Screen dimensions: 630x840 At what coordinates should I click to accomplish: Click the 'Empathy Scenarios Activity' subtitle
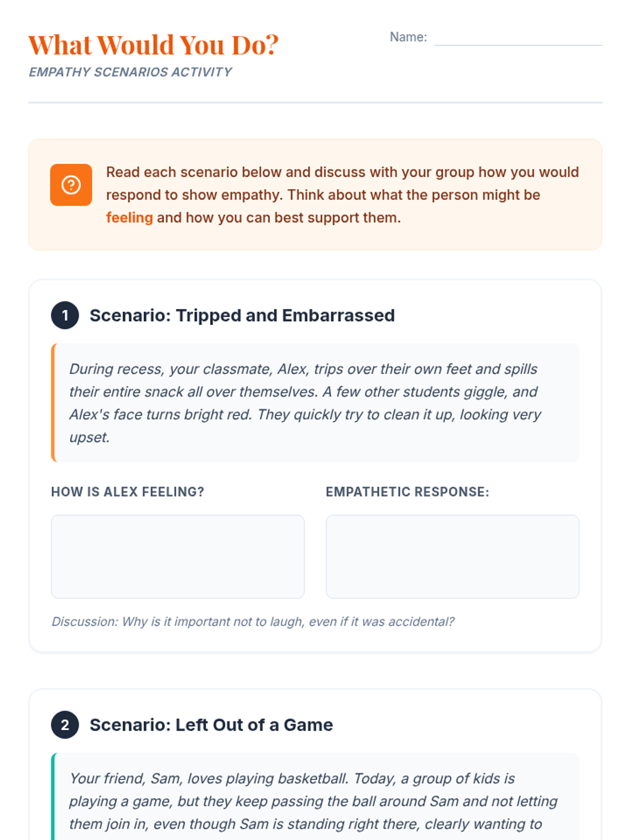click(x=130, y=72)
